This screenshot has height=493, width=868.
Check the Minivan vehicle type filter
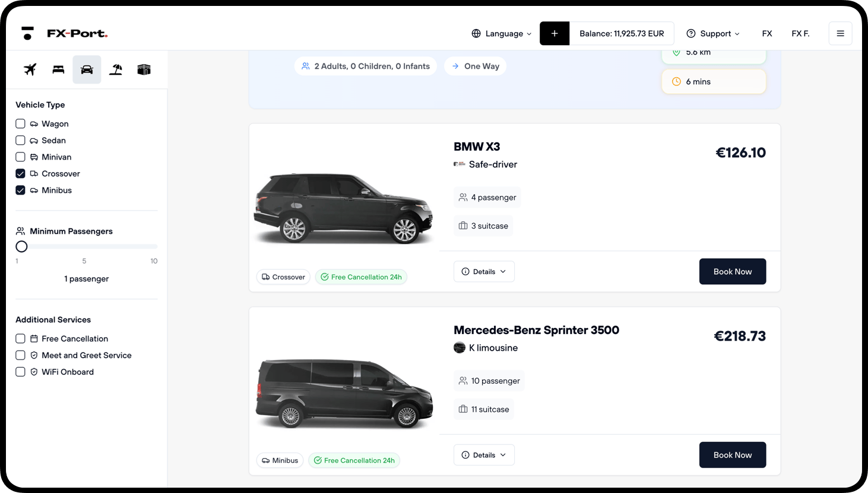pyautogui.click(x=20, y=157)
